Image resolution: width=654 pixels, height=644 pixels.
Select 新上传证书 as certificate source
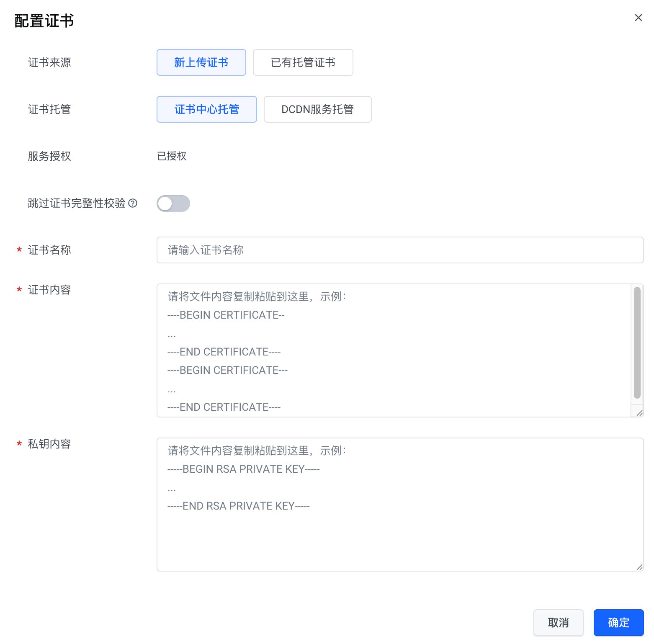[201, 62]
